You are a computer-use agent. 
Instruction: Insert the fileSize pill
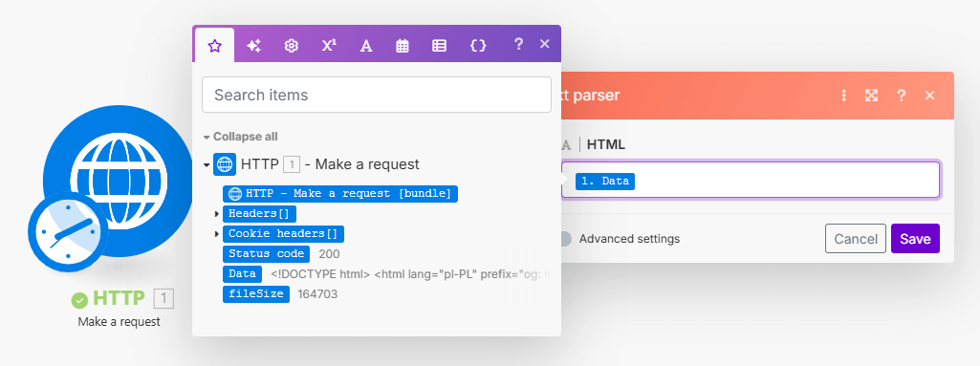pyautogui.click(x=256, y=293)
